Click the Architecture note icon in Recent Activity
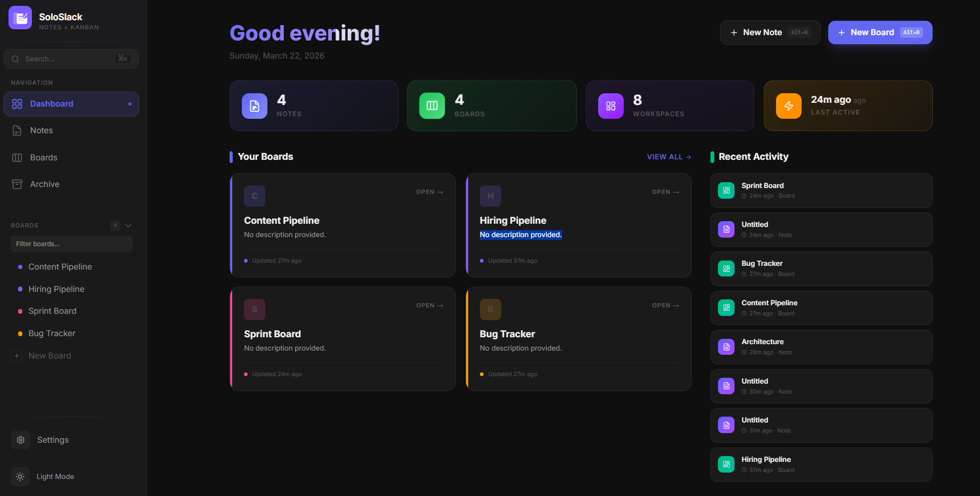 [726, 347]
